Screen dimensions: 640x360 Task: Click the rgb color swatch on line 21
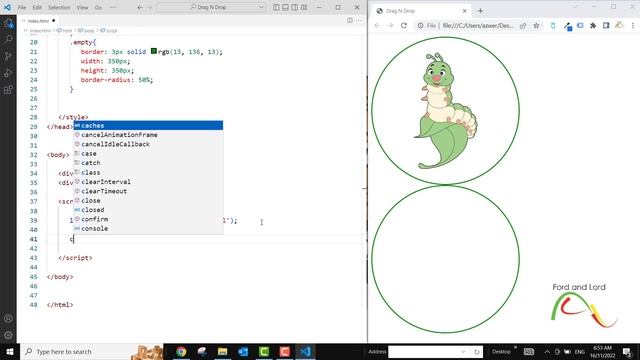coord(154,51)
